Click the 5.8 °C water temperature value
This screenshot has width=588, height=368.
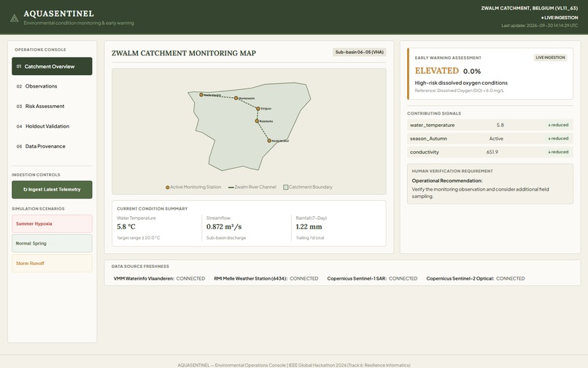tap(126, 227)
